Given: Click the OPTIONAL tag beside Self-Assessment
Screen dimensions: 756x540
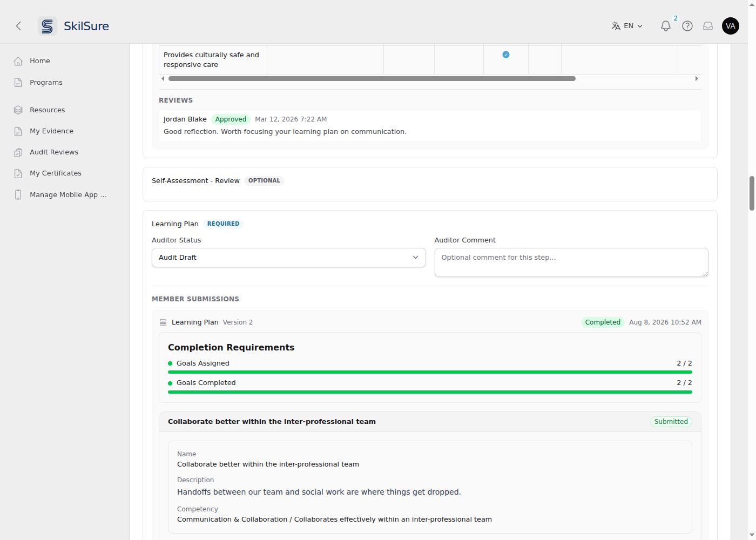Looking at the screenshot, I should pos(264,181).
